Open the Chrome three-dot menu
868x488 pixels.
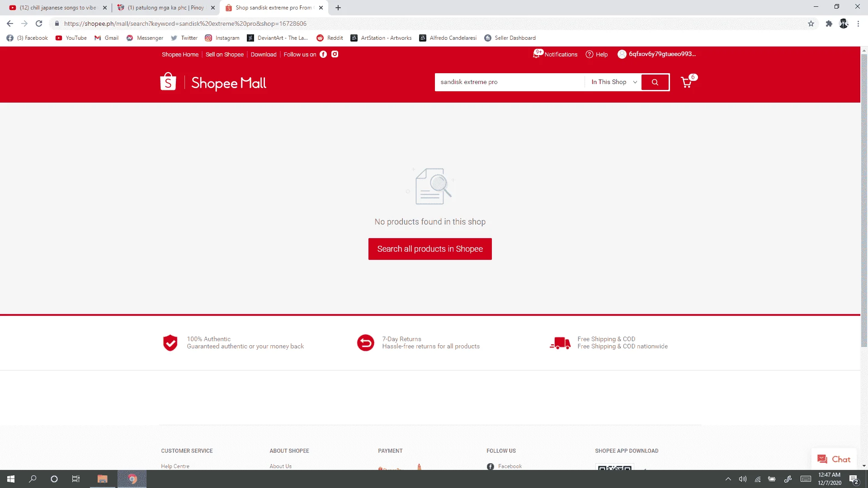858,23
